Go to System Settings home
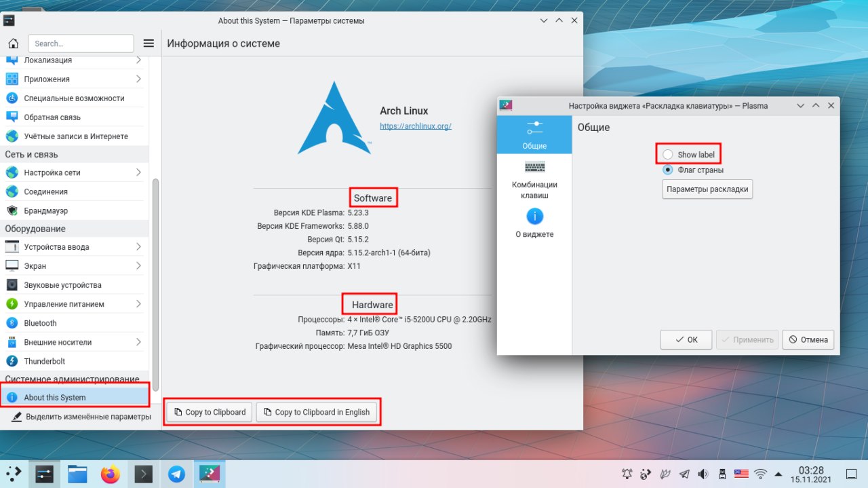 [13, 43]
